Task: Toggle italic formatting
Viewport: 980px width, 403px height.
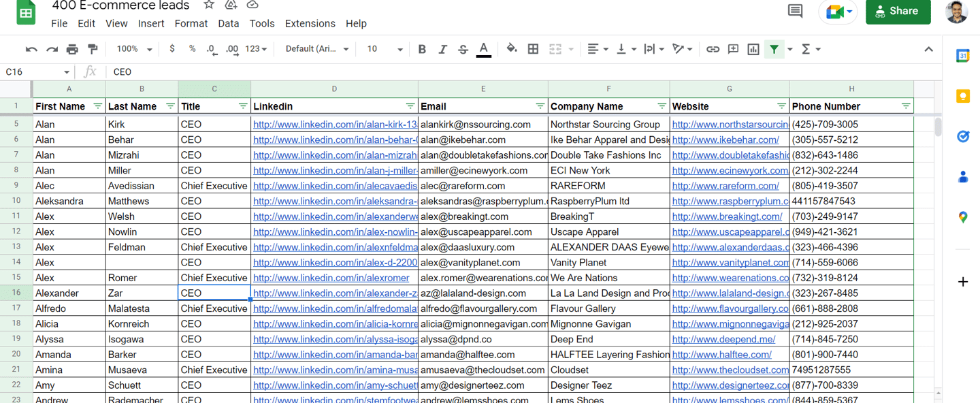Action: click(442, 49)
